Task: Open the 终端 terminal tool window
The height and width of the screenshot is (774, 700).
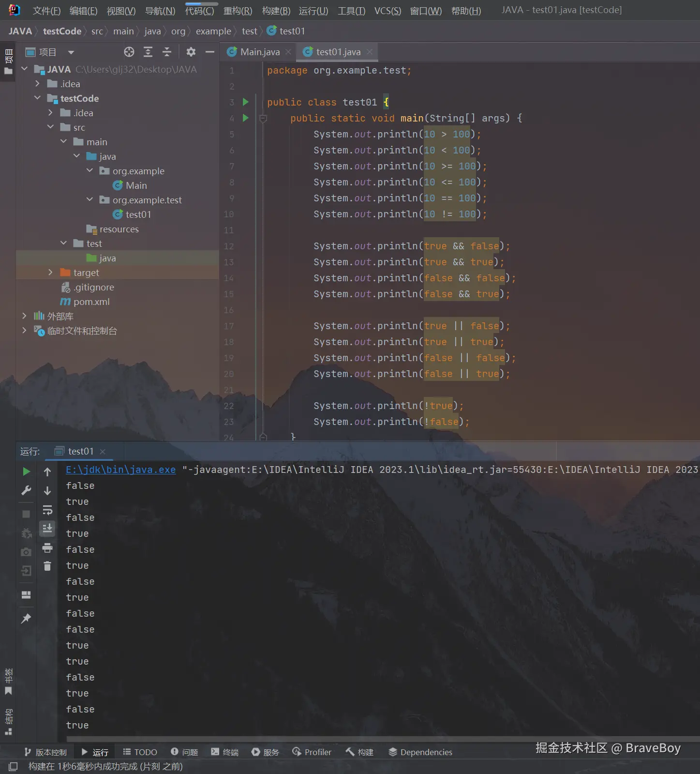Action: pos(225,752)
